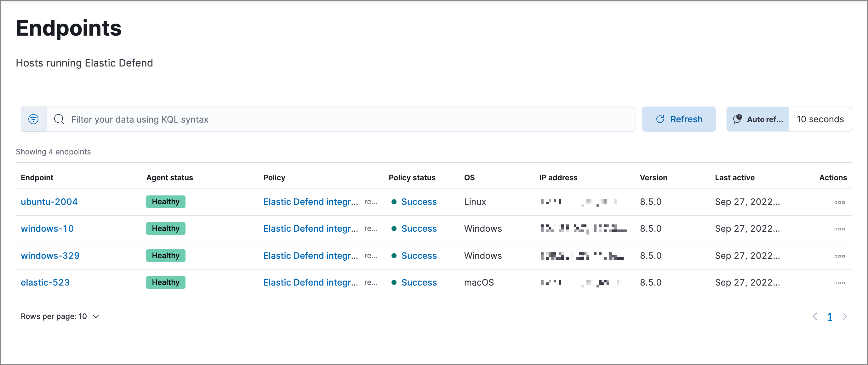Viewport: 868px width, 365px height.
Task: Open the ubuntu-2004 endpoint details
Action: 49,201
